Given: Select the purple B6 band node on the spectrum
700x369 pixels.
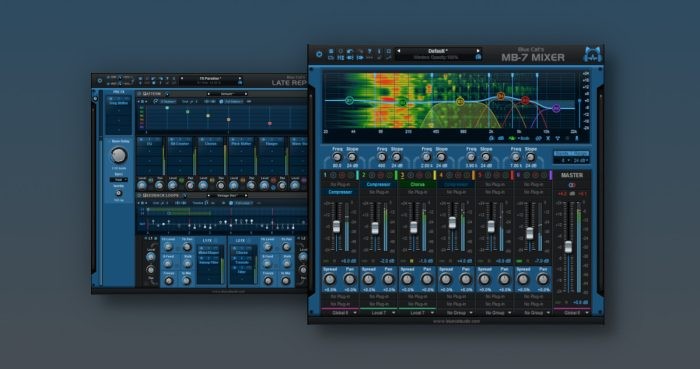Looking at the screenshot, I should (x=556, y=108).
